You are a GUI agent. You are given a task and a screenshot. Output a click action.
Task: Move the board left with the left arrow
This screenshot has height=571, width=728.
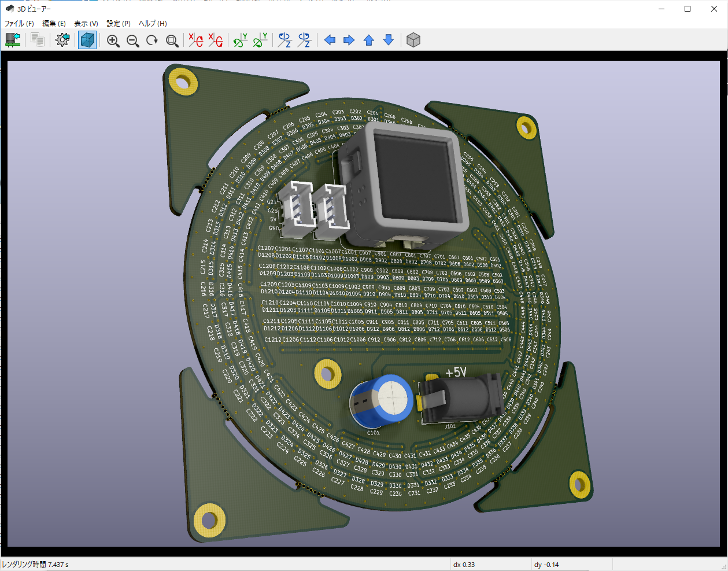coord(330,40)
